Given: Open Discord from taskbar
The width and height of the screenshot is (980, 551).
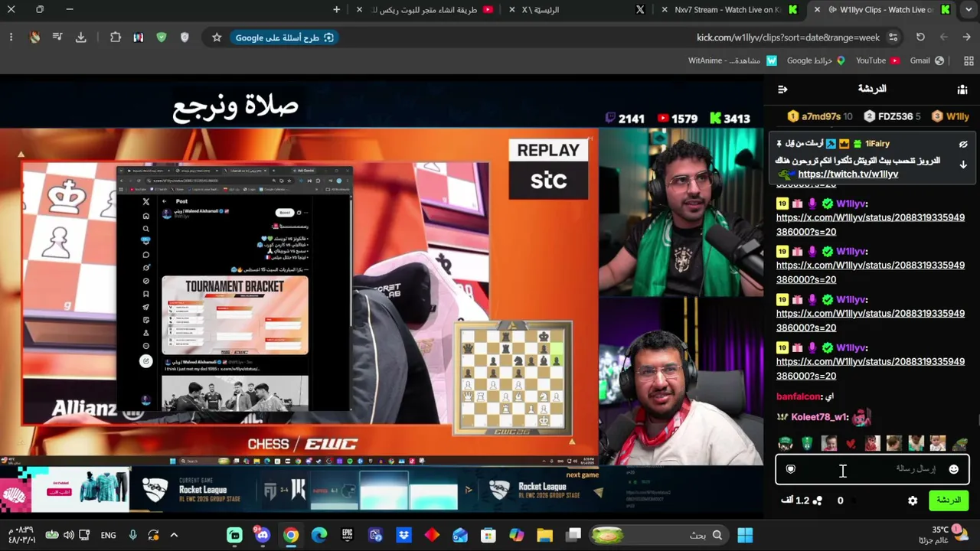Looking at the screenshot, I should [263, 536].
